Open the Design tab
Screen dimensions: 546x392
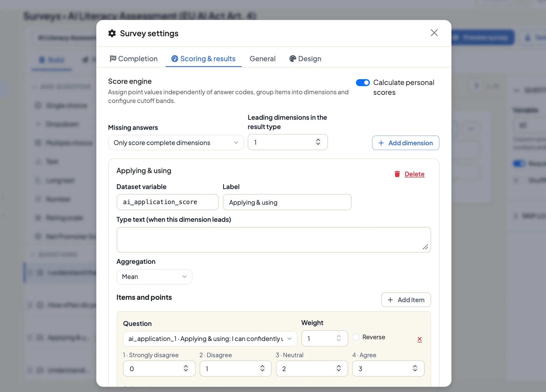pos(305,59)
